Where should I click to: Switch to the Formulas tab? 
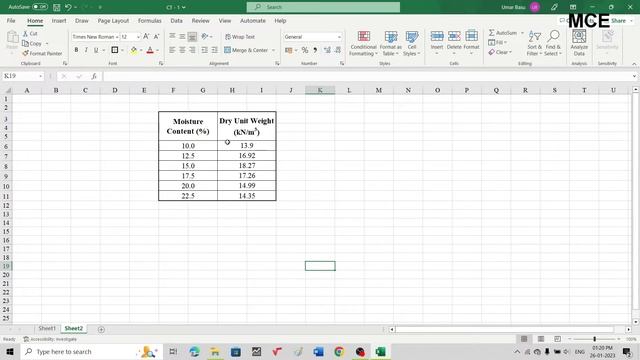[x=149, y=20]
